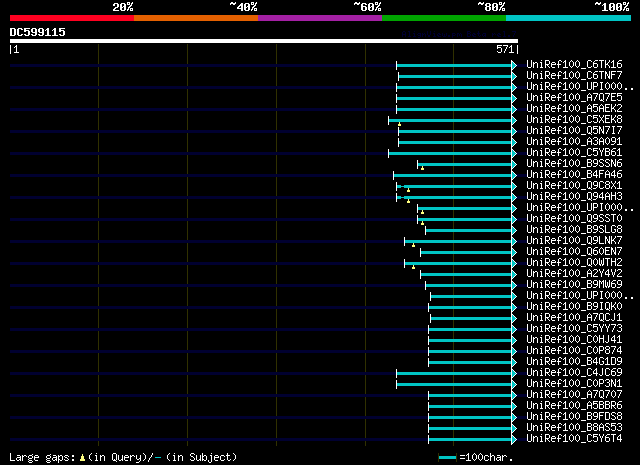Click the =100char. scale legend text

(x=486, y=457)
